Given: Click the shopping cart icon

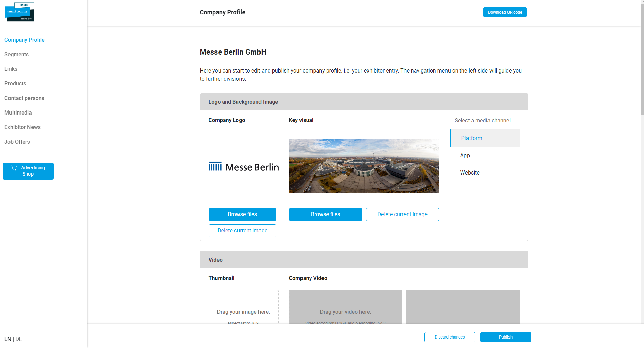Looking at the screenshot, I should [14, 168].
